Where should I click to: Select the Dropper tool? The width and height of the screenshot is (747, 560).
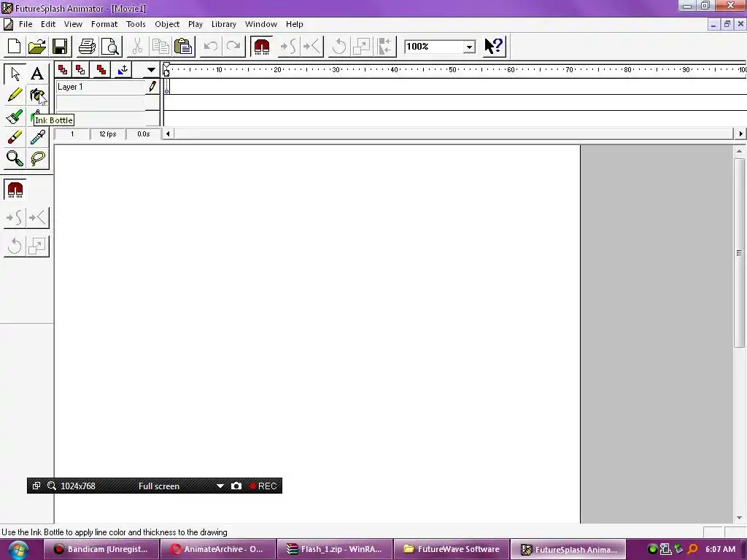pyautogui.click(x=37, y=138)
